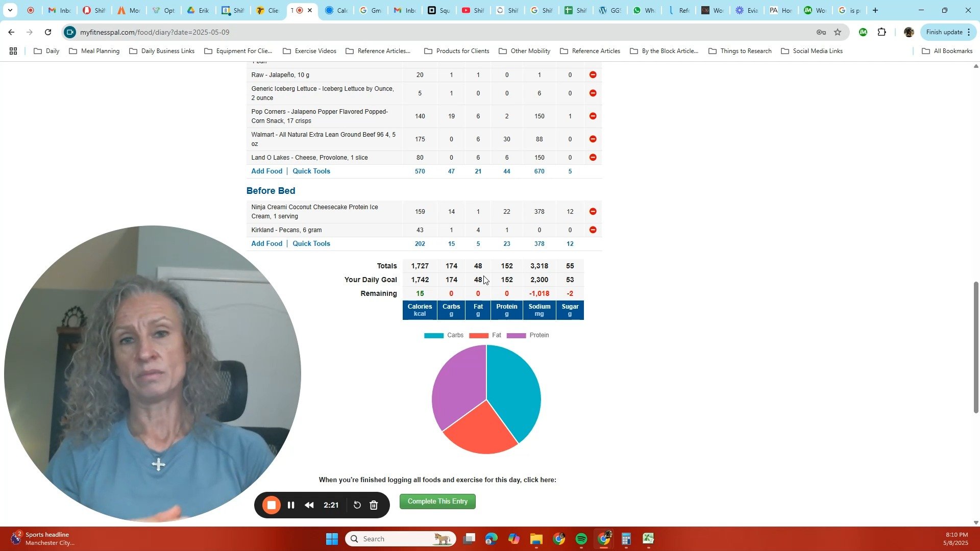Delete Walmart Ground Beef entry
The image size is (980, 551).
(593, 139)
